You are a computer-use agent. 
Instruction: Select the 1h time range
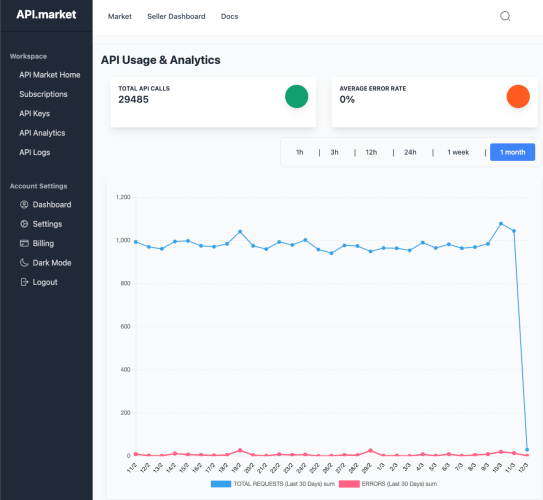point(300,152)
